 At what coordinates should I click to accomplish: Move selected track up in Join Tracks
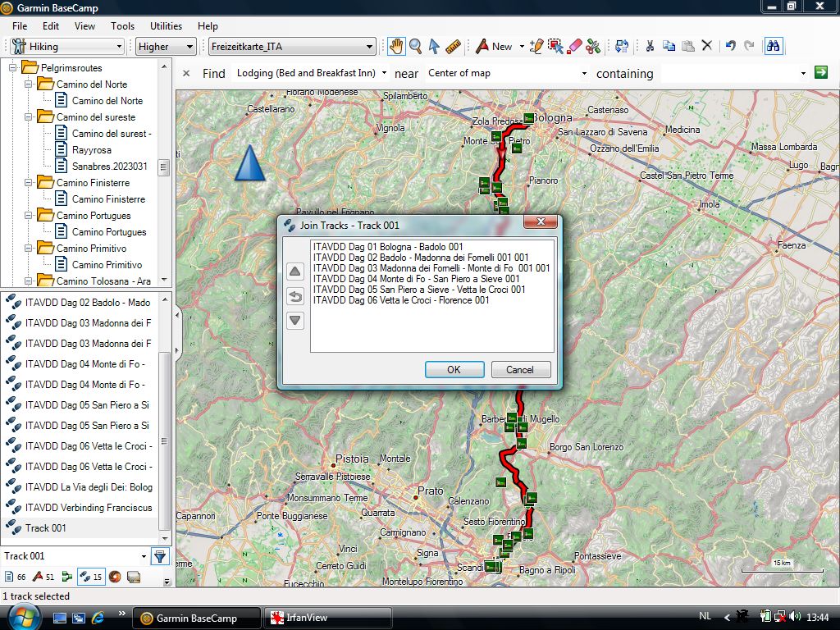coord(295,272)
